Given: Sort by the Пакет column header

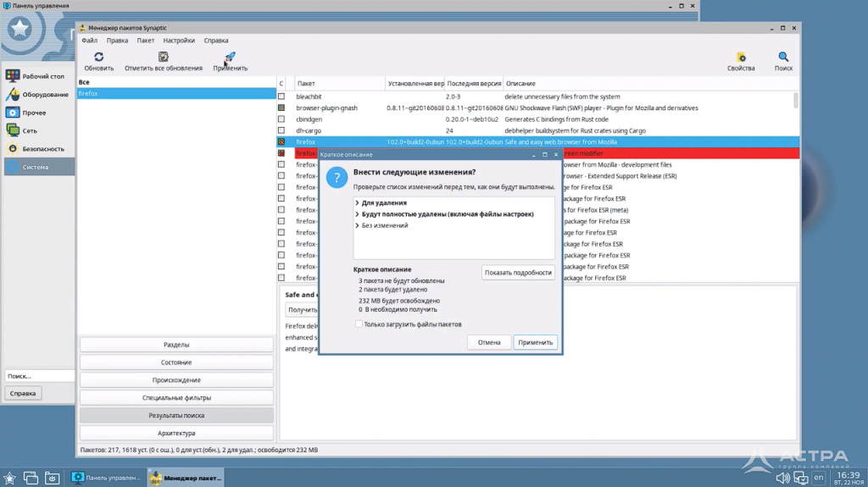Looking at the screenshot, I should pyautogui.click(x=339, y=84).
